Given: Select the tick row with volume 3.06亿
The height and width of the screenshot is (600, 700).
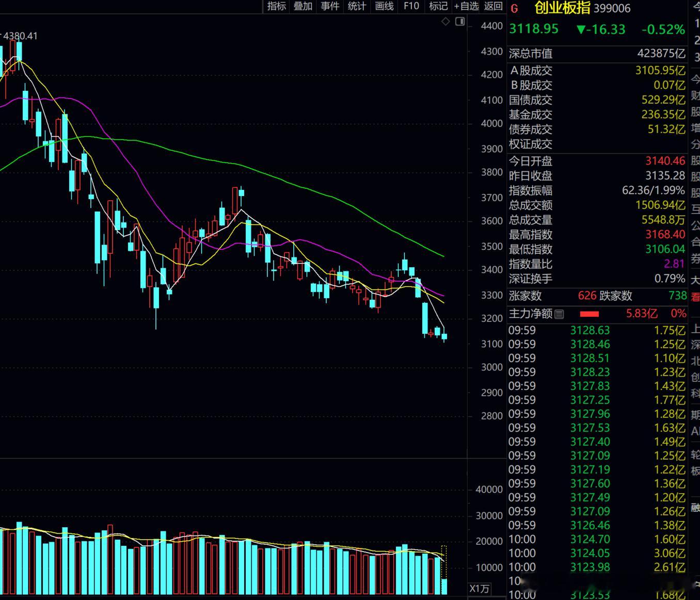Looking at the screenshot, I should point(597,553).
